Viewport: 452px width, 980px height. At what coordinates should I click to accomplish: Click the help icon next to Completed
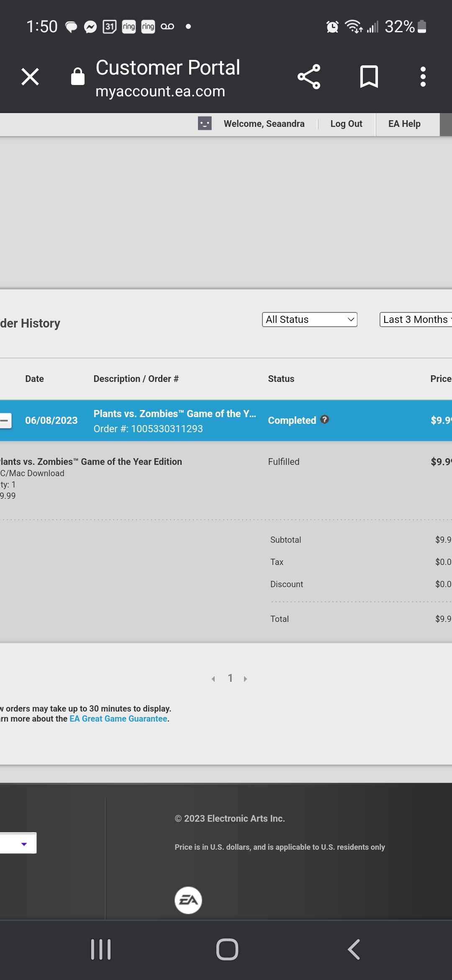pyautogui.click(x=325, y=420)
